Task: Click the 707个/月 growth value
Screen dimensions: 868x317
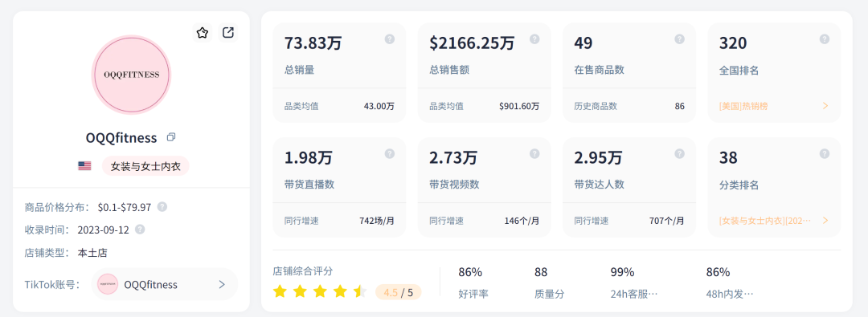Action: [667, 220]
